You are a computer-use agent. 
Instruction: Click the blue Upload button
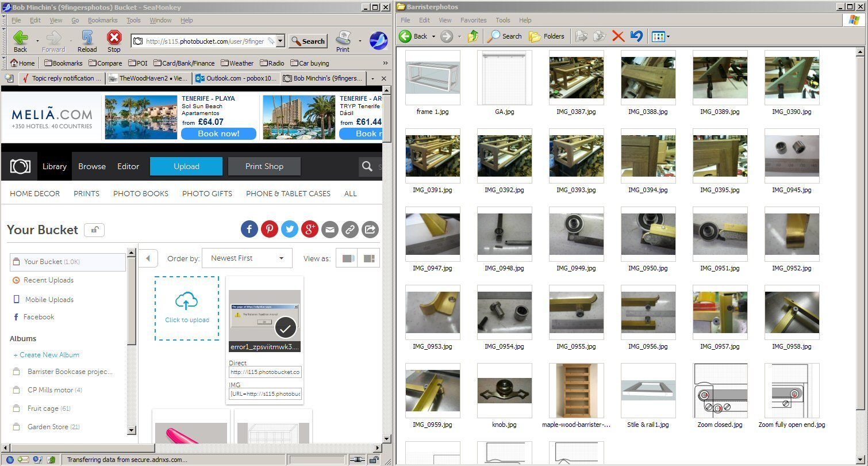[x=186, y=166]
